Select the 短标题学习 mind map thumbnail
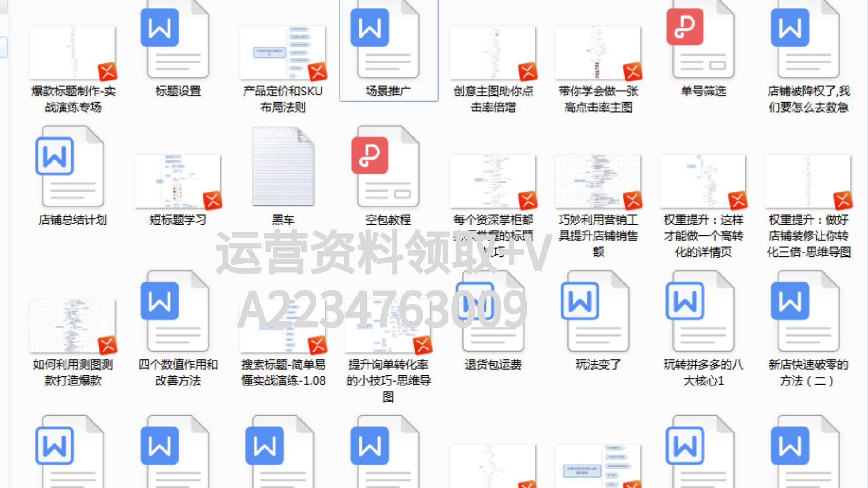The width and height of the screenshot is (868, 488). 178,182
